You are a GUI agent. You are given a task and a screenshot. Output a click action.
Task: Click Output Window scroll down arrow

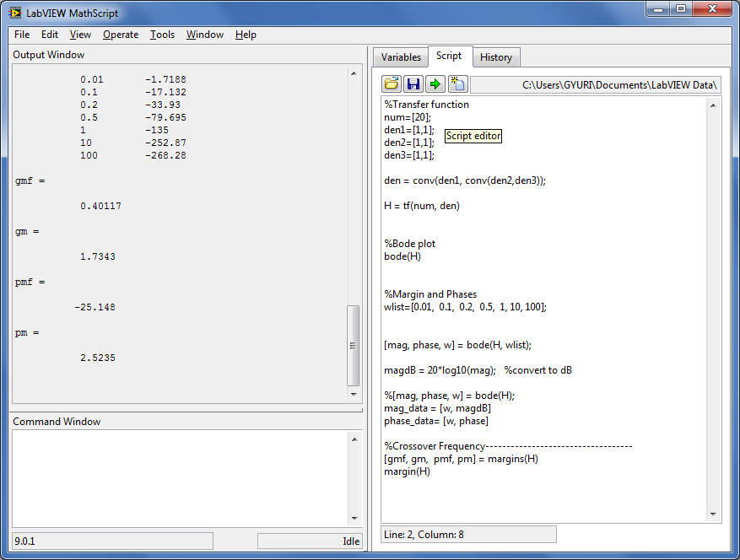pyautogui.click(x=354, y=395)
